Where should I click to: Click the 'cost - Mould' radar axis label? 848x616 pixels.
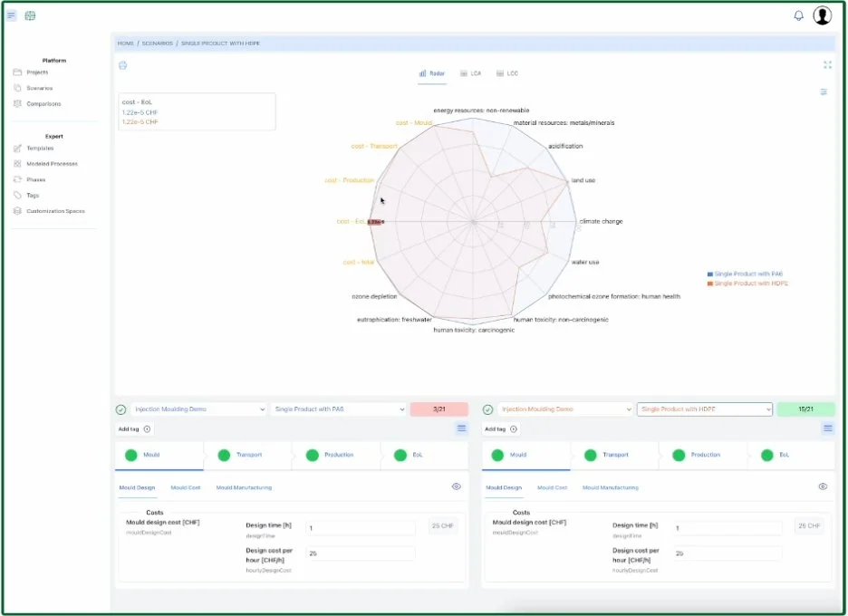[x=414, y=123]
